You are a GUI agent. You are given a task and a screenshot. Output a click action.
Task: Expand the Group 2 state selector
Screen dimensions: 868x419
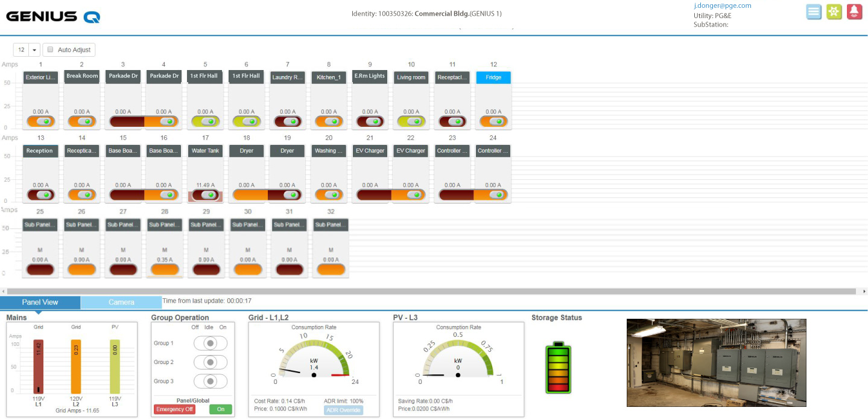point(211,362)
